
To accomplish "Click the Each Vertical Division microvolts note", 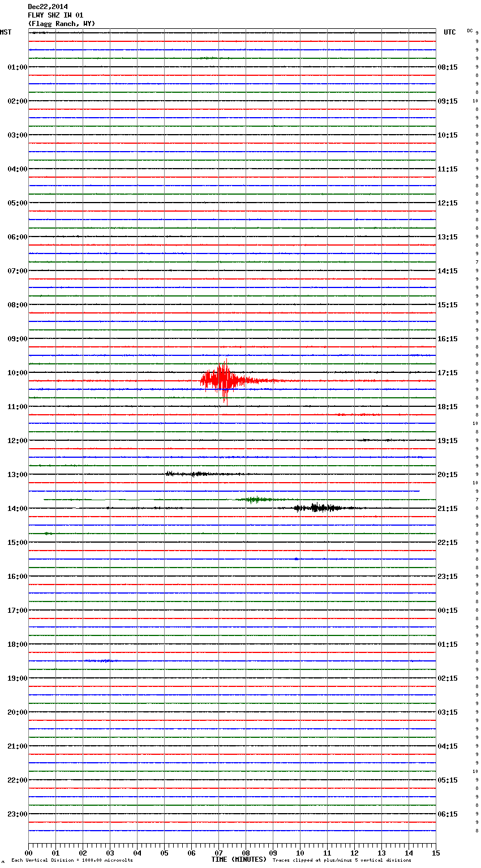I will (x=72, y=861).
